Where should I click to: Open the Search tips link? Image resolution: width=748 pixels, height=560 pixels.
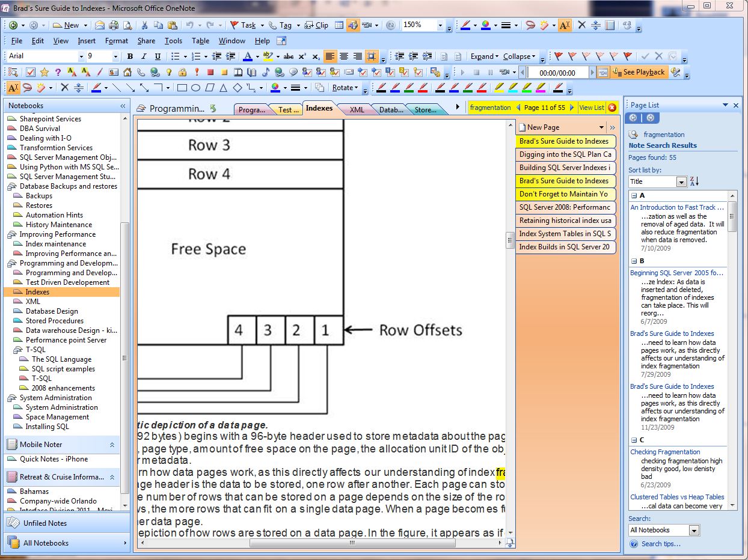[x=661, y=544]
